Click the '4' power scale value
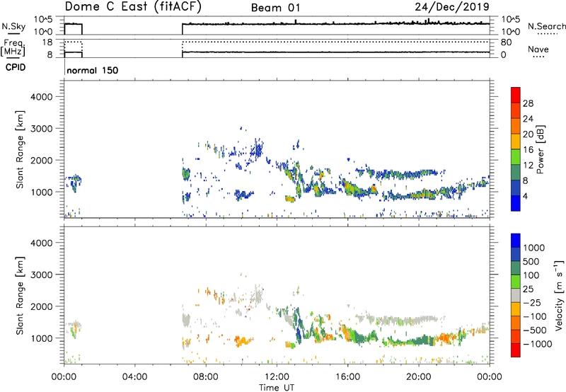Screen dimensions: 566x392 pos(525,196)
